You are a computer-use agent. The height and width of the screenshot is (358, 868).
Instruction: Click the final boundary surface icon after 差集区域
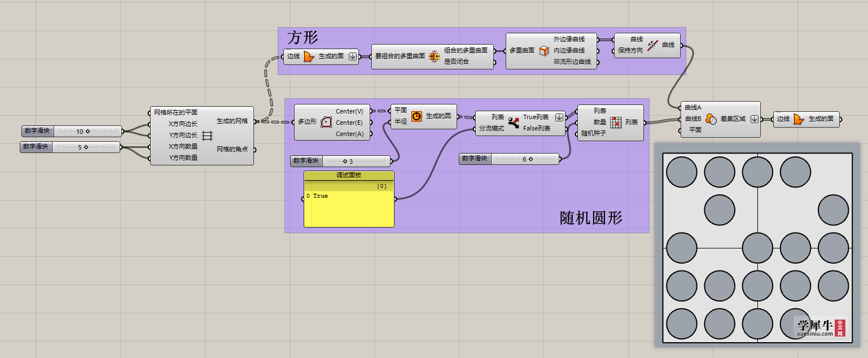tap(799, 119)
